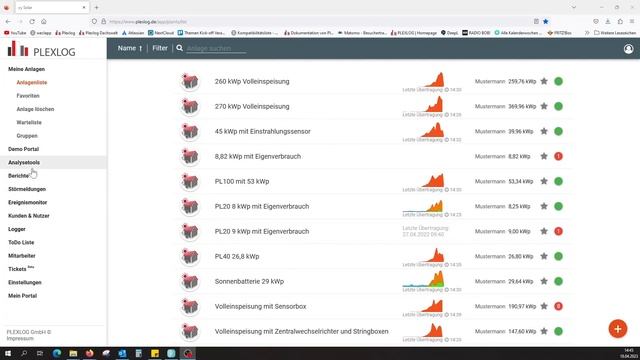Click green status of 260 kWp Volleinspeisung
Screen dimensions: 640x360
click(x=558, y=81)
